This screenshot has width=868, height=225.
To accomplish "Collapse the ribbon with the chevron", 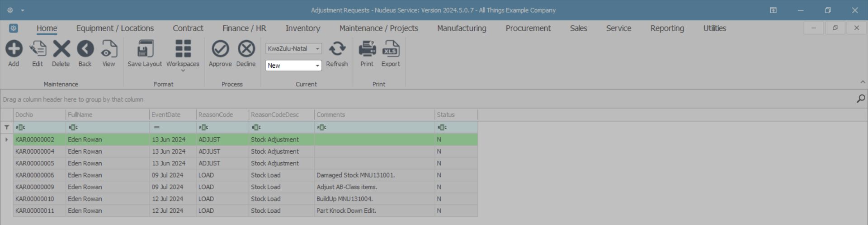I will tap(863, 82).
